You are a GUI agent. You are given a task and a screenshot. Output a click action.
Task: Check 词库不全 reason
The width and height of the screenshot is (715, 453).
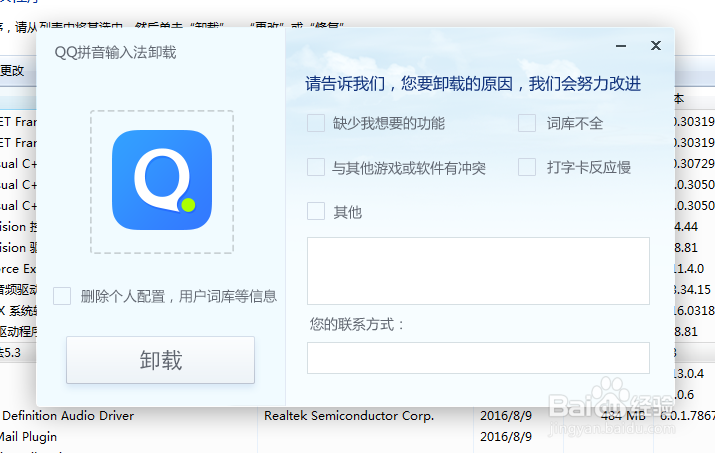tap(527, 123)
